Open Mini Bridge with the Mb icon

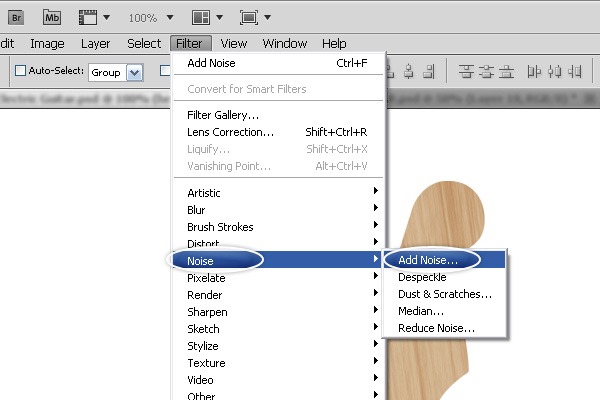click(x=54, y=17)
